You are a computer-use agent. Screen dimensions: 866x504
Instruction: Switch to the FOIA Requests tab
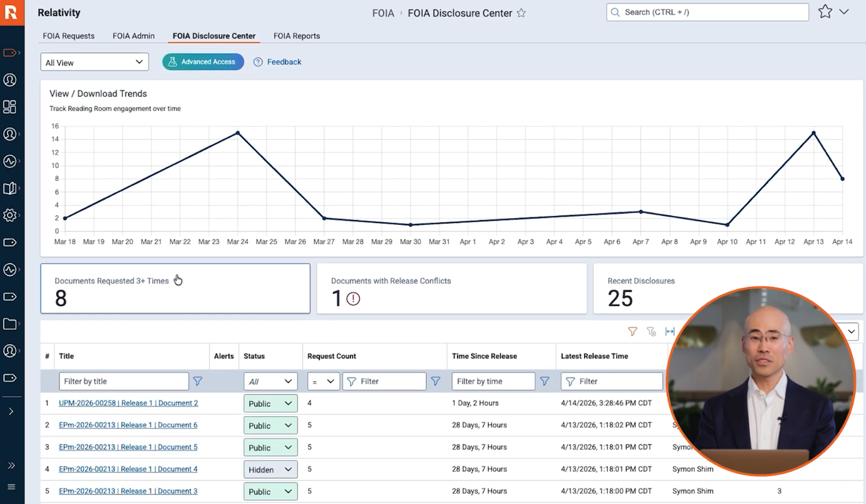tap(68, 36)
